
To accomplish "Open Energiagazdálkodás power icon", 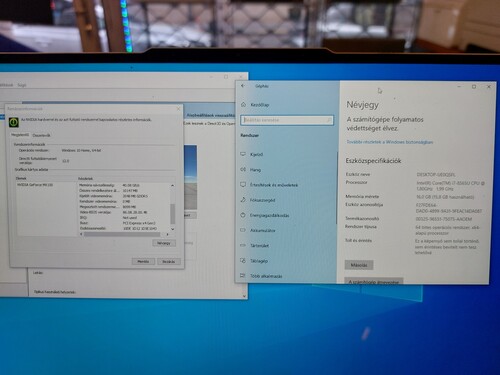I will point(243,215).
